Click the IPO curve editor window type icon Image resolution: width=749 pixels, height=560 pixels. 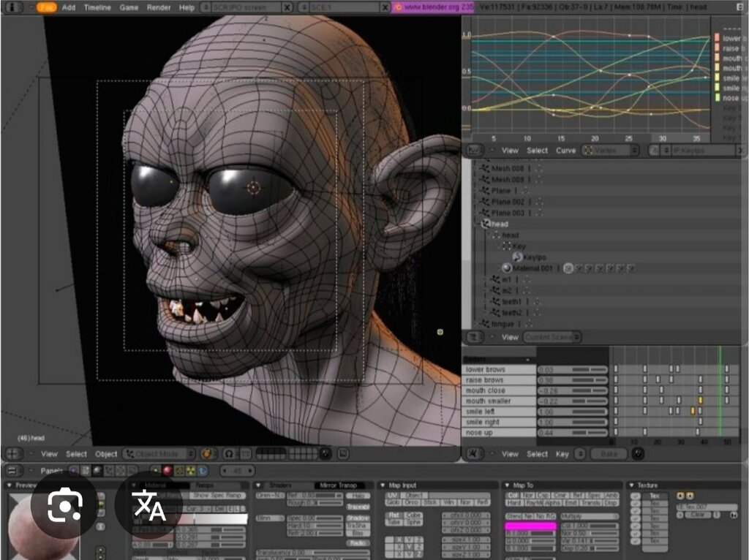pyautogui.click(x=474, y=151)
